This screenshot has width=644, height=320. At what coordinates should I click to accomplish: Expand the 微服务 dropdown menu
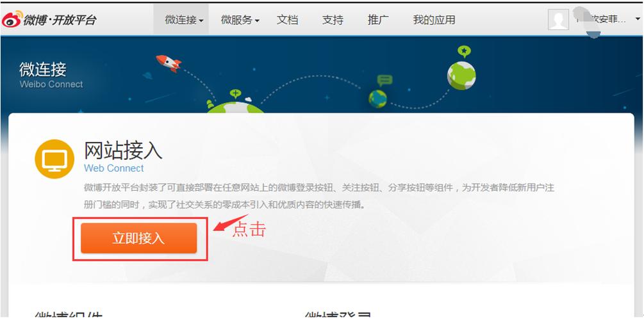240,20
